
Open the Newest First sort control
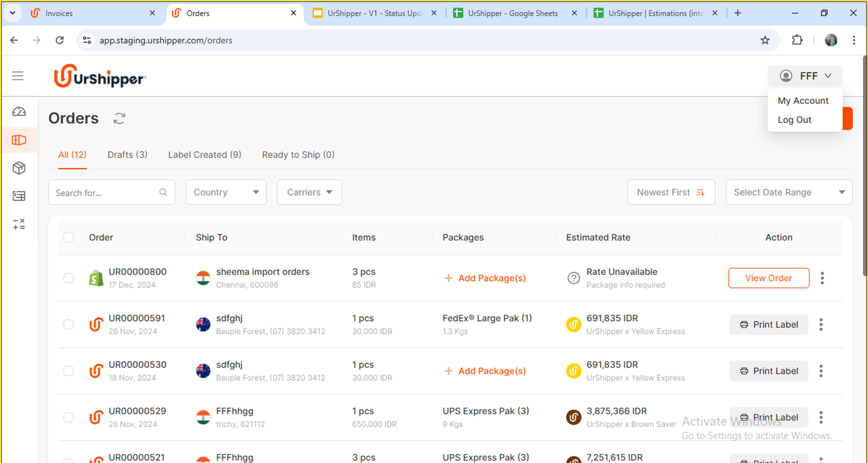pyautogui.click(x=671, y=192)
